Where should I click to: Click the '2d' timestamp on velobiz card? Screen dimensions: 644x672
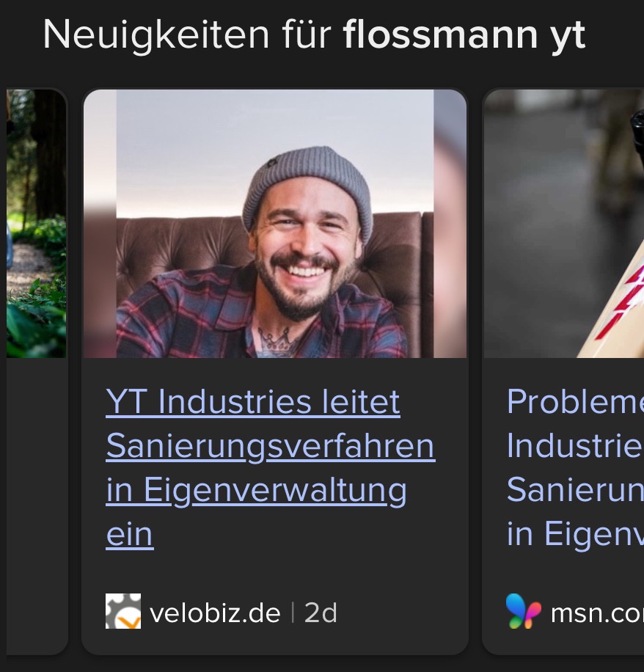coord(321,613)
